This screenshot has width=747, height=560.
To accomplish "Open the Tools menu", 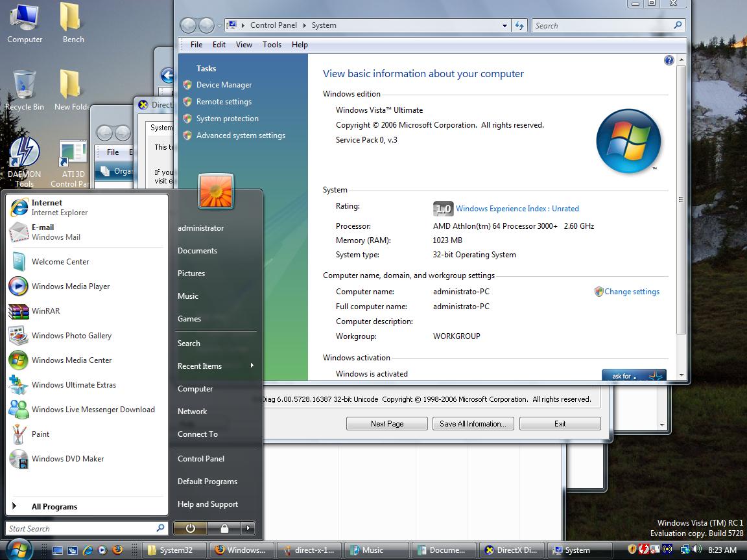I will pyautogui.click(x=272, y=45).
